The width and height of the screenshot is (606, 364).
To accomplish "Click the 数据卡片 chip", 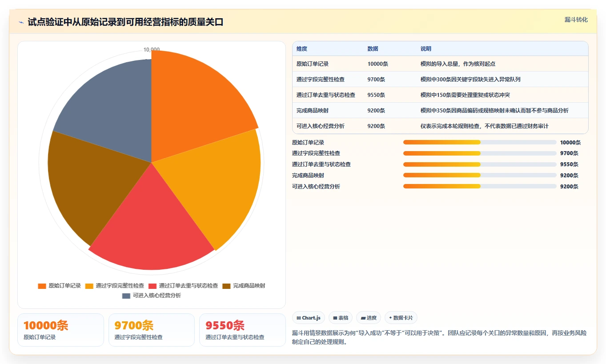I will [401, 318].
